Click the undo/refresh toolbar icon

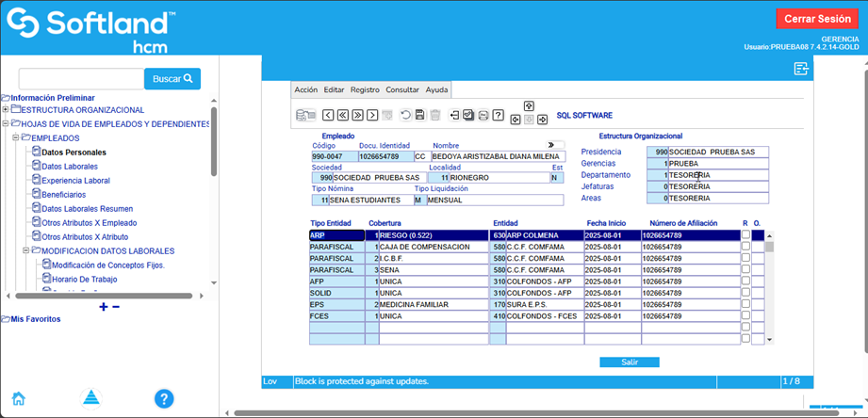[x=405, y=115]
